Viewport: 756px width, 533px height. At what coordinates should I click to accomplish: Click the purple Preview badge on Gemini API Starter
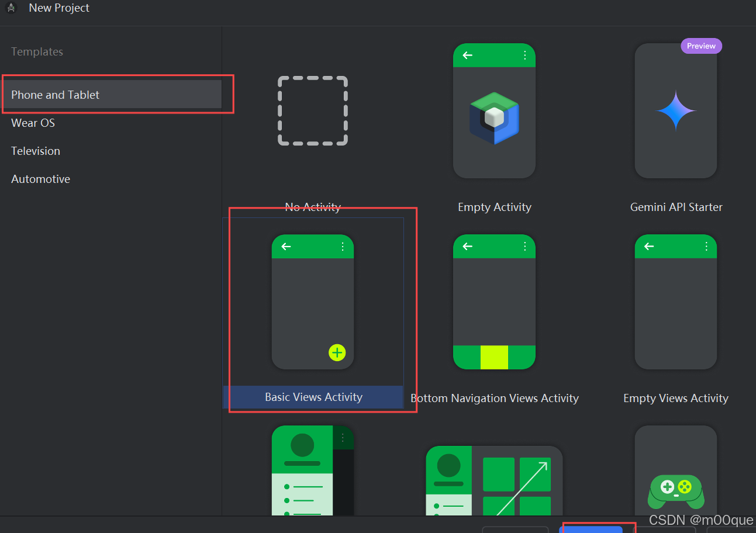coord(701,46)
